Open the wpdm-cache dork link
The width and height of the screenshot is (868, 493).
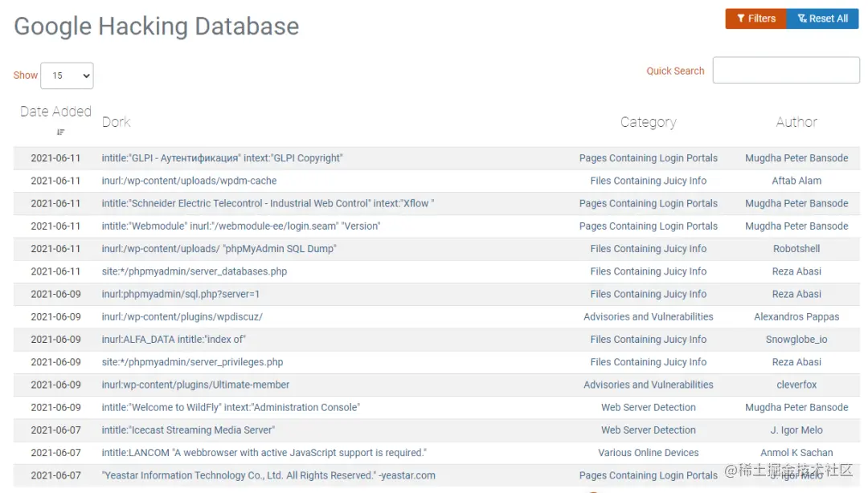click(189, 181)
